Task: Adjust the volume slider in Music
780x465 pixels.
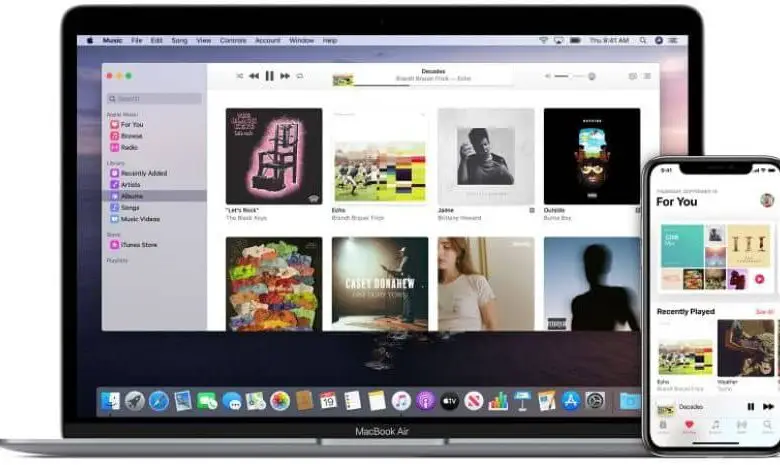Action: 571,76
